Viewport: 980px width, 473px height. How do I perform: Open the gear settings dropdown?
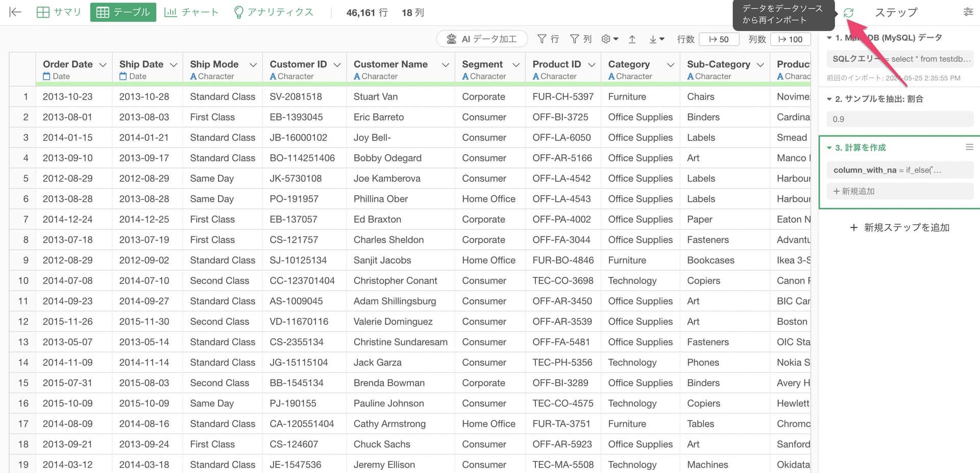tap(610, 39)
